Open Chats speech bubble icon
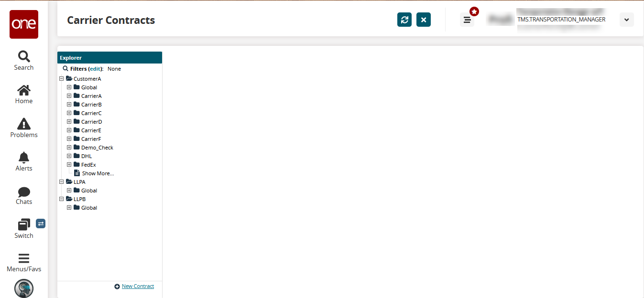Viewport: 644px width, 298px height. coord(24,192)
